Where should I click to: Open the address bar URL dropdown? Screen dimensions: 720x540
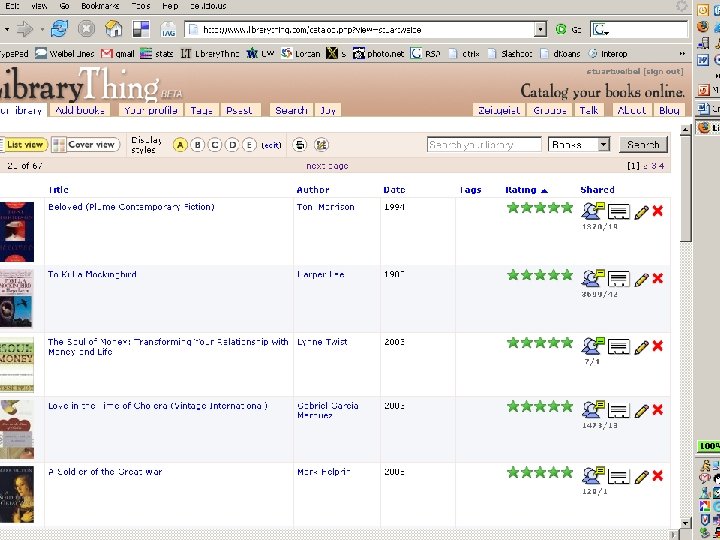(540, 30)
